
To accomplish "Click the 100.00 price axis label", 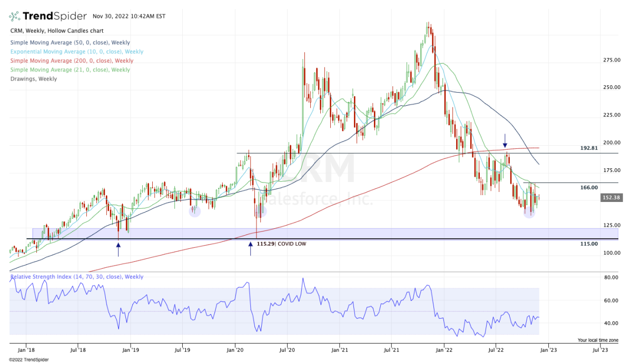I will pyautogui.click(x=611, y=252).
